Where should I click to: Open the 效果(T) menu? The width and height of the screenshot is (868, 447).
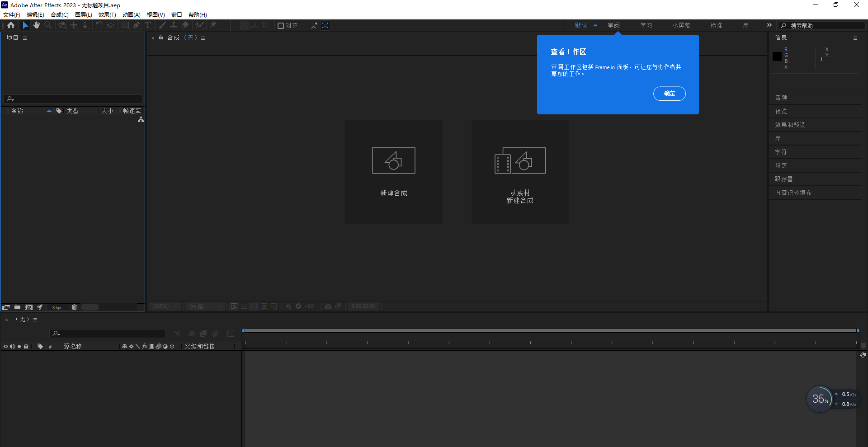tap(107, 15)
